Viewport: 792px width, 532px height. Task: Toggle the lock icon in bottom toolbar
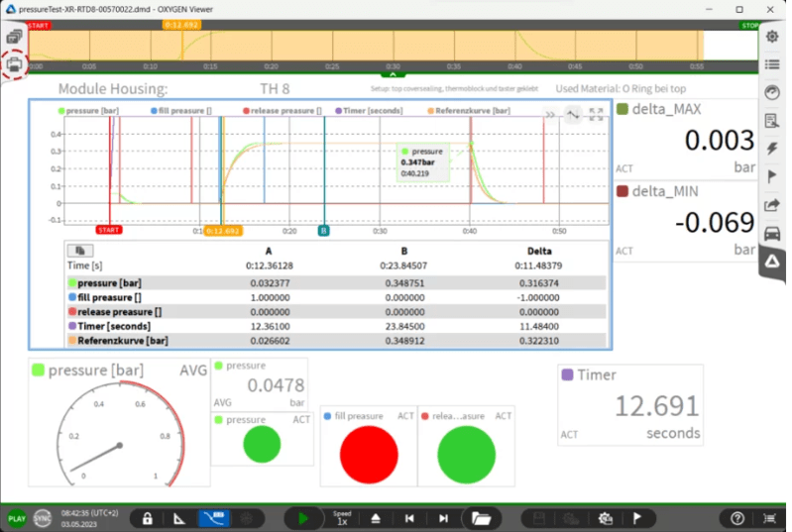(x=147, y=518)
